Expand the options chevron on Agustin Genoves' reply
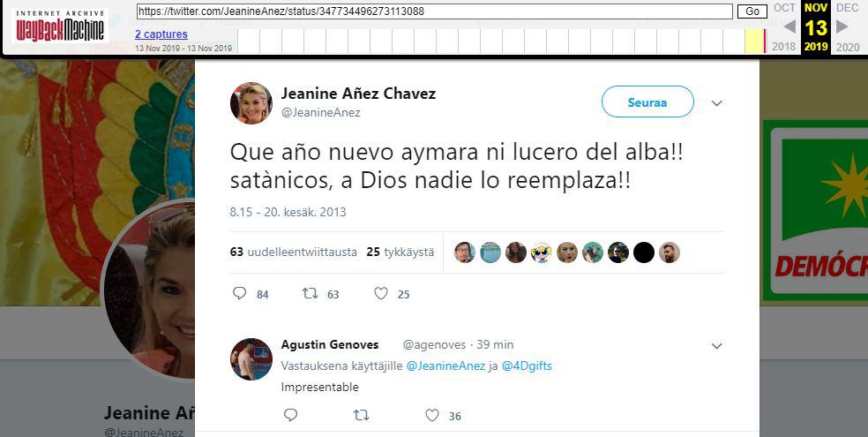 tap(717, 346)
